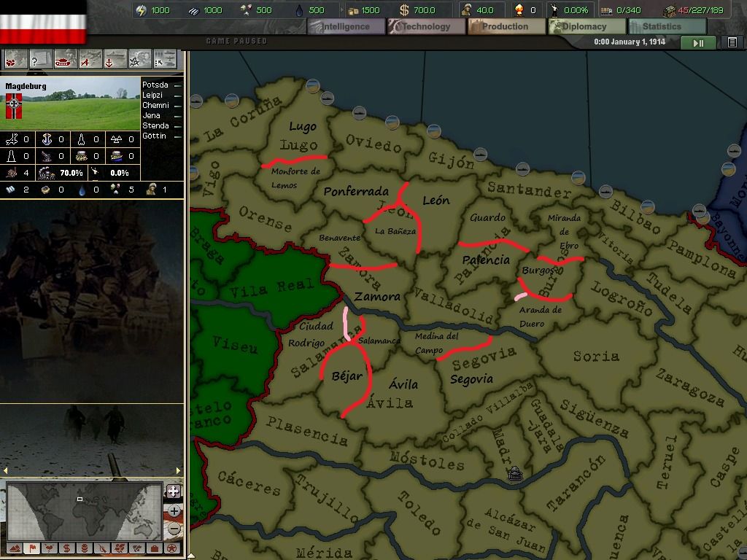
Task: Switch to the star-in-circle map mode
Action: pos(171,548)
